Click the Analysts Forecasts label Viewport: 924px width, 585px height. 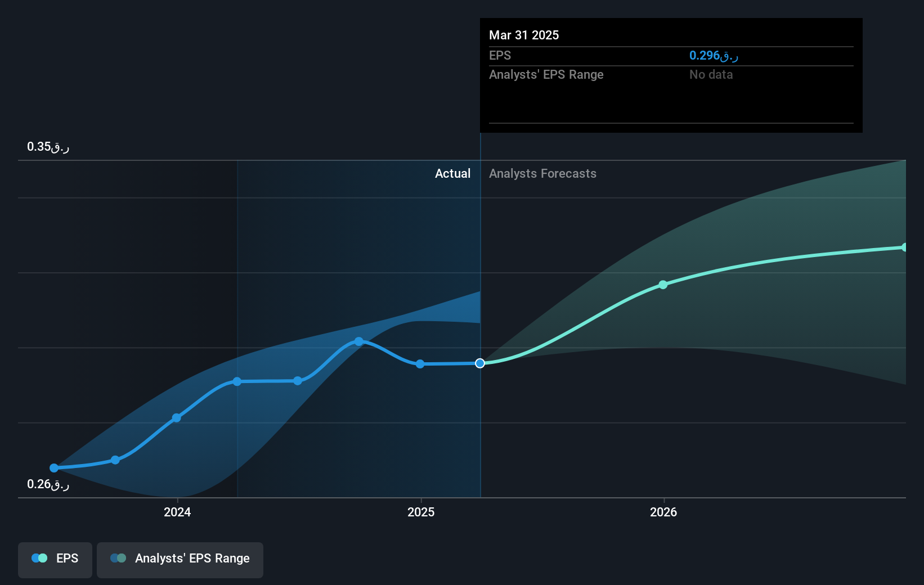(542, 173)
